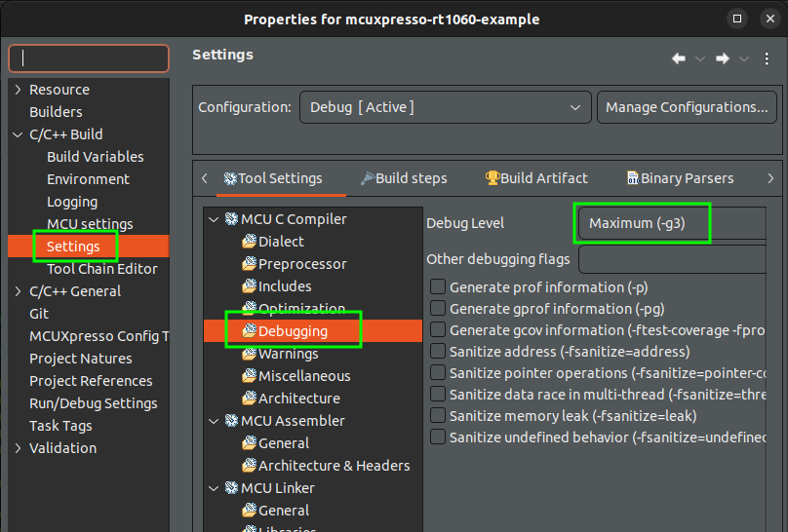Image resolution: width=788 pixels, height=532 pixels.
Task: Enable Generate prof information (-p)
Action: coord(439,287)
